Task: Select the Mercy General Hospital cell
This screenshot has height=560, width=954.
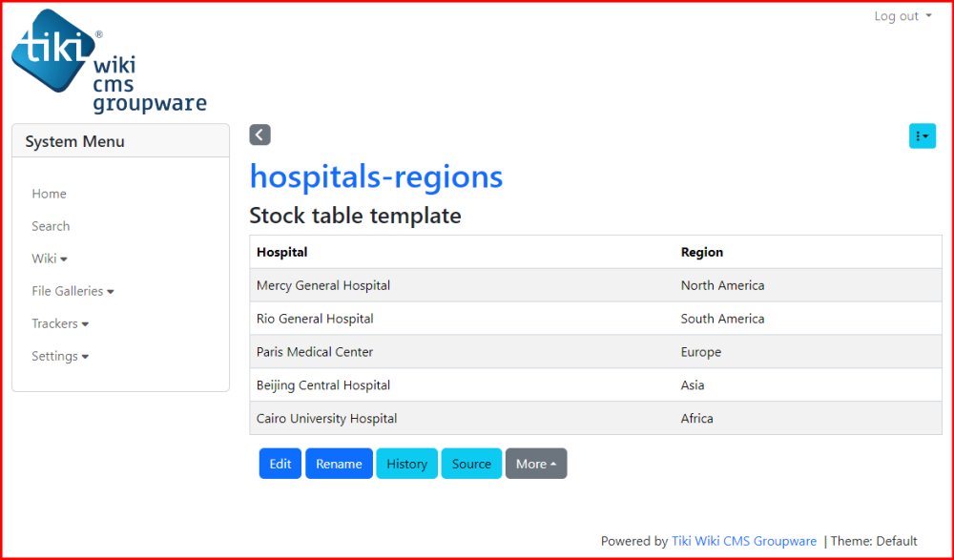Action: [323, 285]
